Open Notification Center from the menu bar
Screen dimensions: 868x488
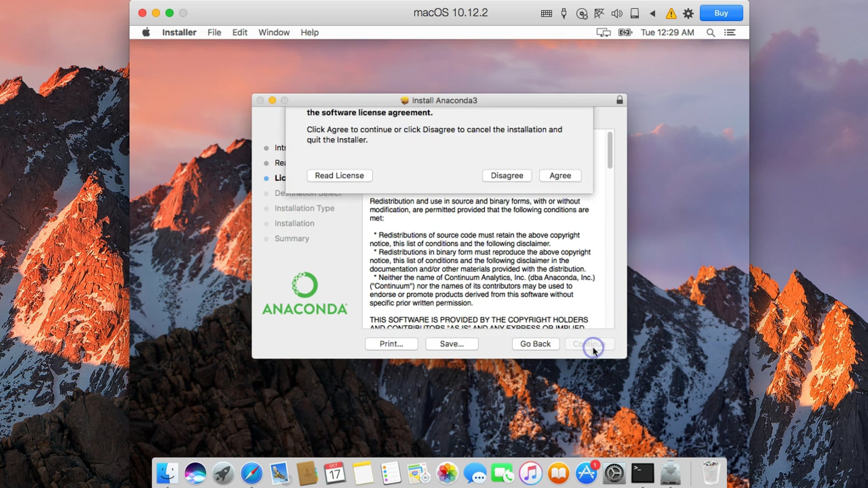pos(731,32)
